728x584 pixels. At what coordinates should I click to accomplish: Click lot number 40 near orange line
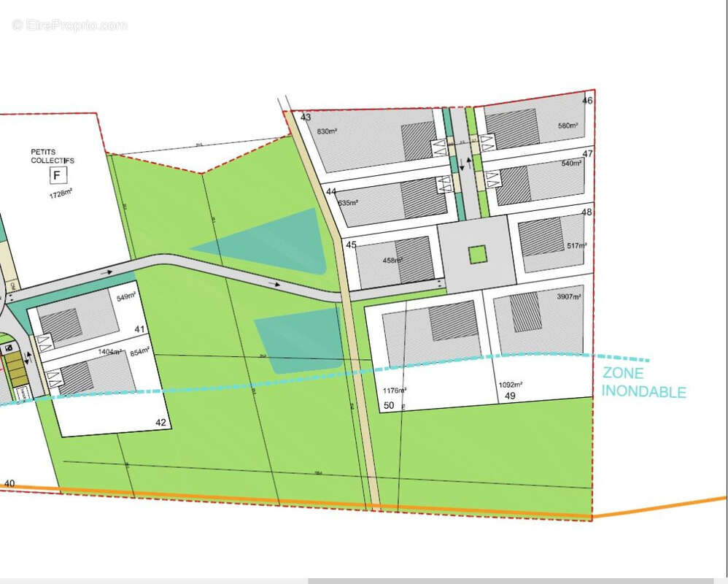tap(9, 483)
